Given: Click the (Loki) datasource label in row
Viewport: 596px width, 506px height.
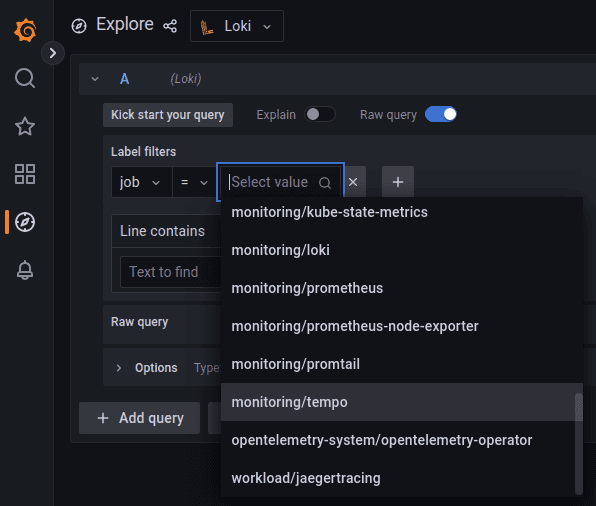Looking at the screenshot, I should (185, 79).
